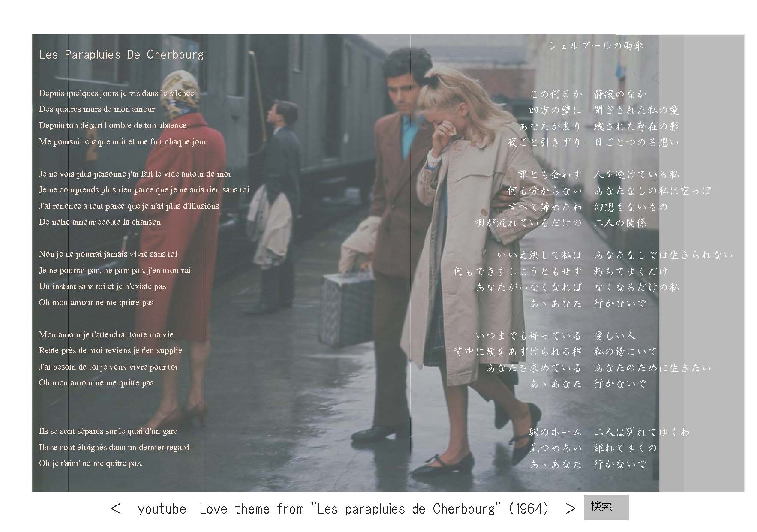Click the final line Oh je t'aim' ne me quitte pas
Viewport: 757px width, 532px height.
91,463
